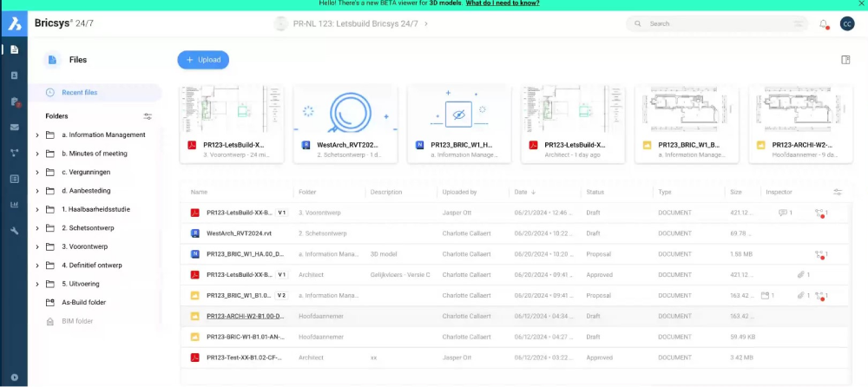
Task: Open the reports chart sidebar icon
Action: (x=15, y=205)
